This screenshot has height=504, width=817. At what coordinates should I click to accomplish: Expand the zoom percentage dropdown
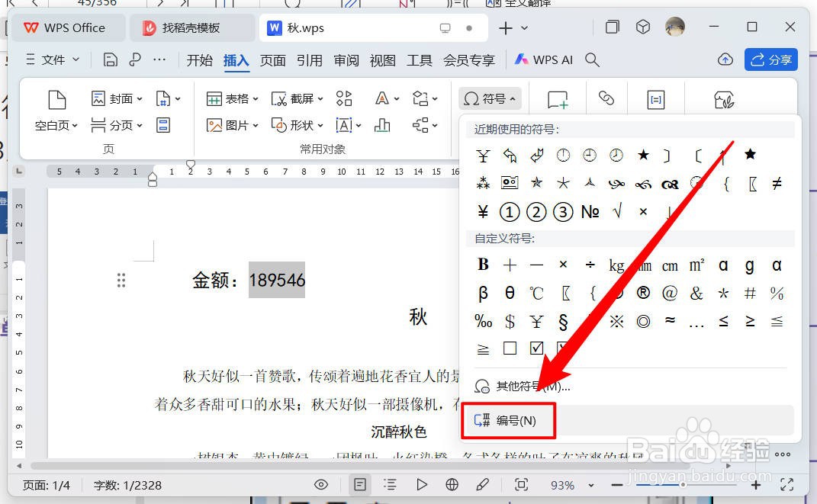592,484
